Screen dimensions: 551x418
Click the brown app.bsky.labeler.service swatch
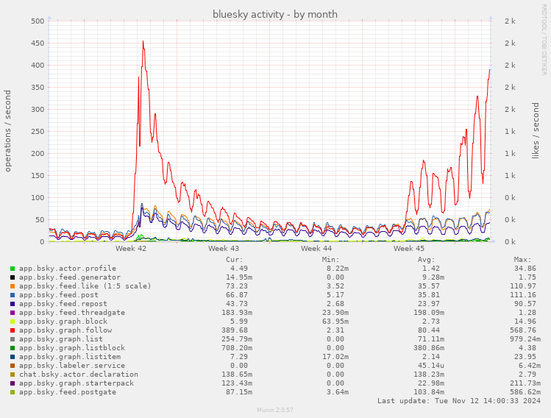coord(13,366)
